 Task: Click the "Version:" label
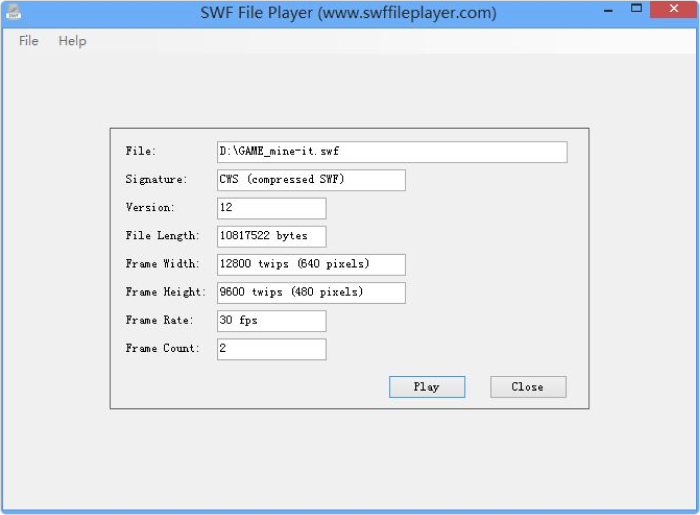[150, 208]
